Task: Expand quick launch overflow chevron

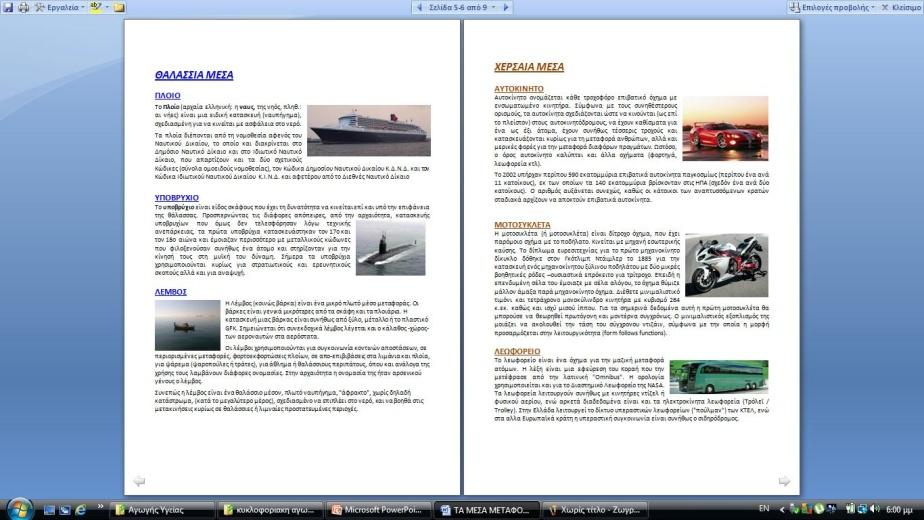Action: coord(100,506)
